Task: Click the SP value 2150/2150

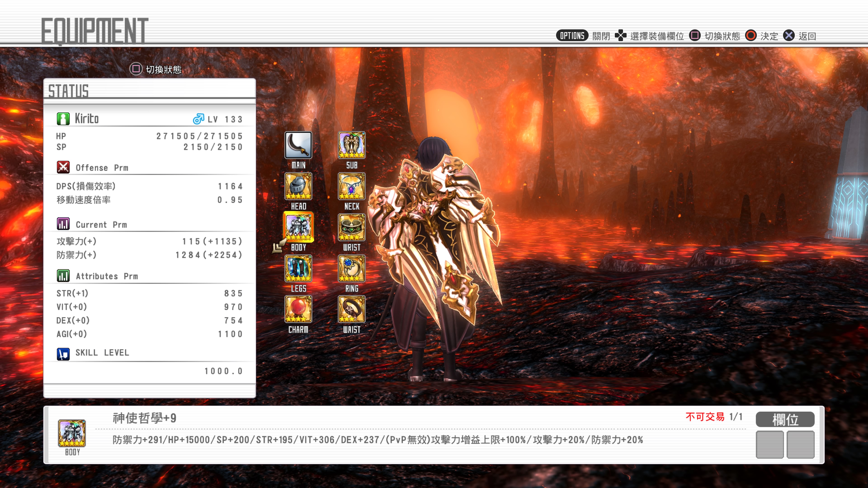Action: pos(213,147)
